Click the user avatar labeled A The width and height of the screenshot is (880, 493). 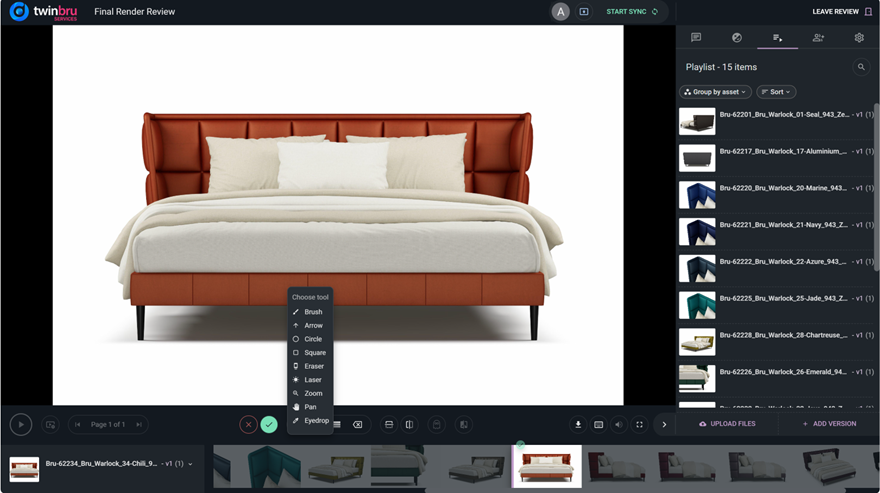pos(560,11)
